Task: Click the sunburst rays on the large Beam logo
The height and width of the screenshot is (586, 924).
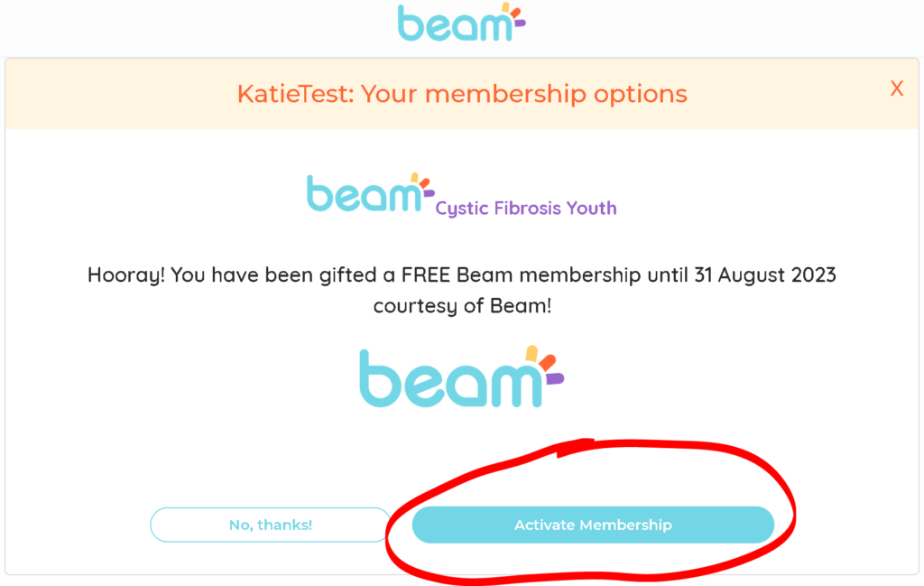Action: 544,365
